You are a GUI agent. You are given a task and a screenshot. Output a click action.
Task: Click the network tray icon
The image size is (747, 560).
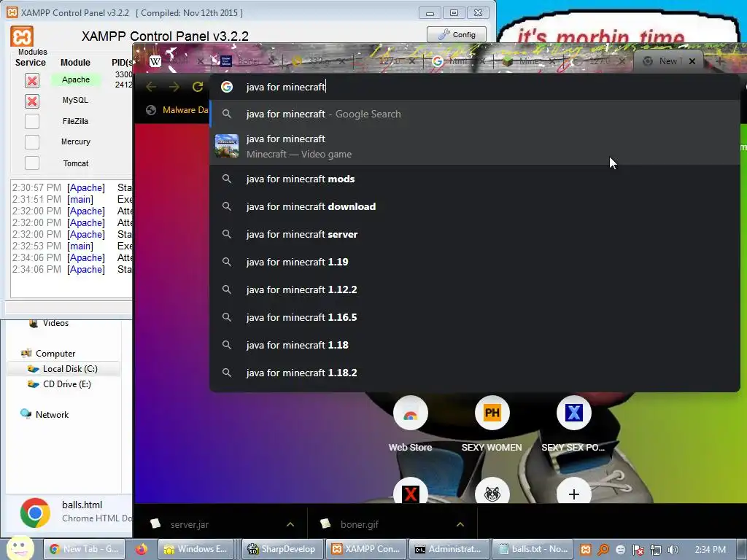[656, 550]
